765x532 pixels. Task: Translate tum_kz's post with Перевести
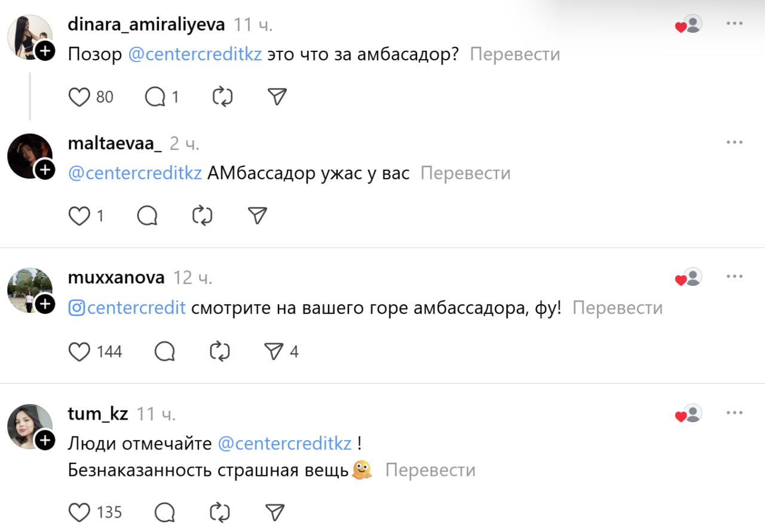click(430, 470)
